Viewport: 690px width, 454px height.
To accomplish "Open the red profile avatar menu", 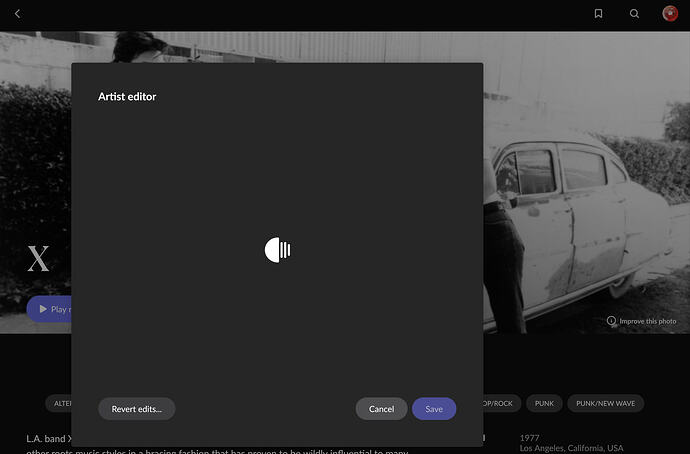I will (670, 14).
